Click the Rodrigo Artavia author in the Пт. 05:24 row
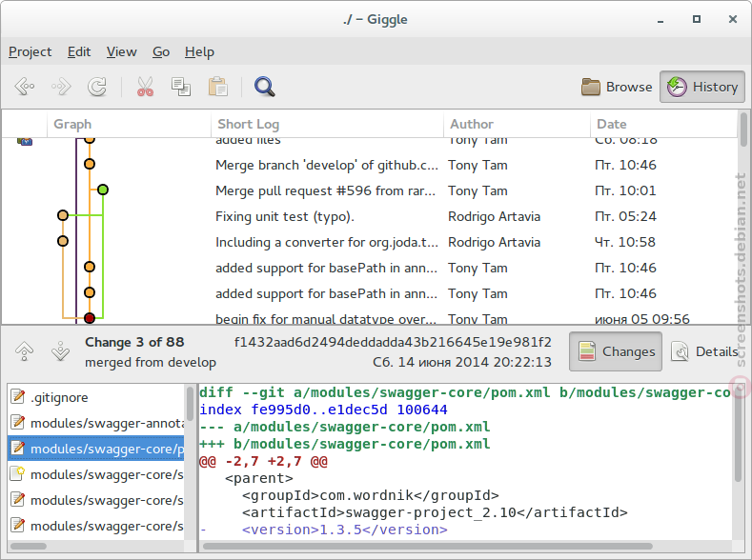Screen dimensions: 752x560 (494, 216)
